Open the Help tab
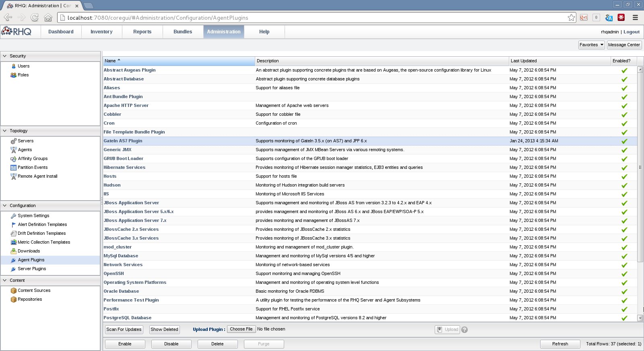The height and width of the screenshot is (351, 644). pyautogui.click(x=264, y=32)
